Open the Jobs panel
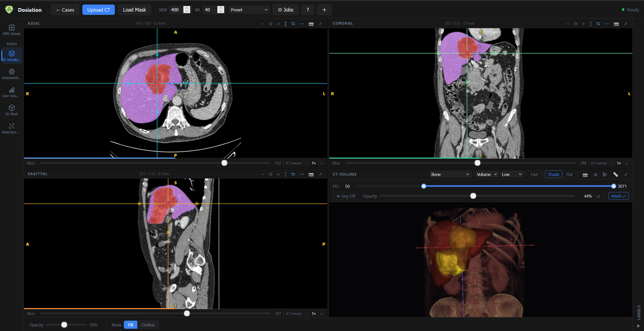 point(285,10)
